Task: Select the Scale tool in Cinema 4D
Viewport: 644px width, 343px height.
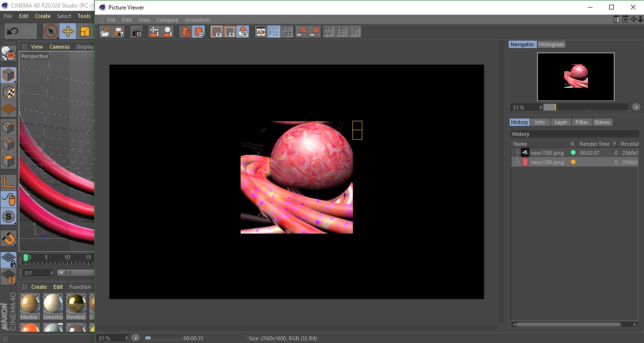Action: point(85,32)
